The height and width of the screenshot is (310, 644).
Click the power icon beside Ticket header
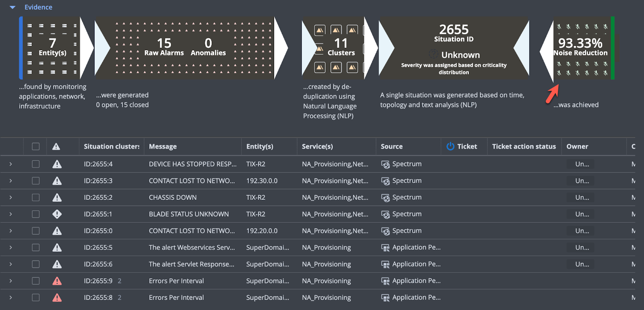[x=450, y=146]
